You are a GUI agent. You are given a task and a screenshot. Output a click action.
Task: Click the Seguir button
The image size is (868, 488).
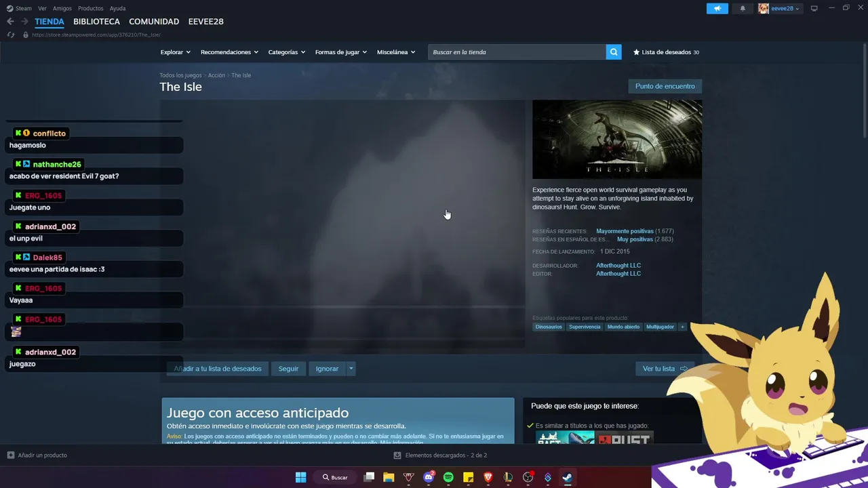(x=288, y=369)
